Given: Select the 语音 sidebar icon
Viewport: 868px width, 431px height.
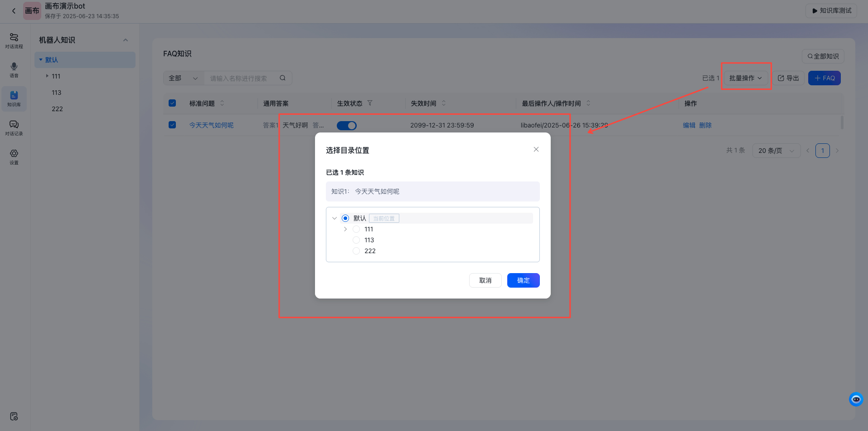Looking at the screenshot, I should click(14, 69).
